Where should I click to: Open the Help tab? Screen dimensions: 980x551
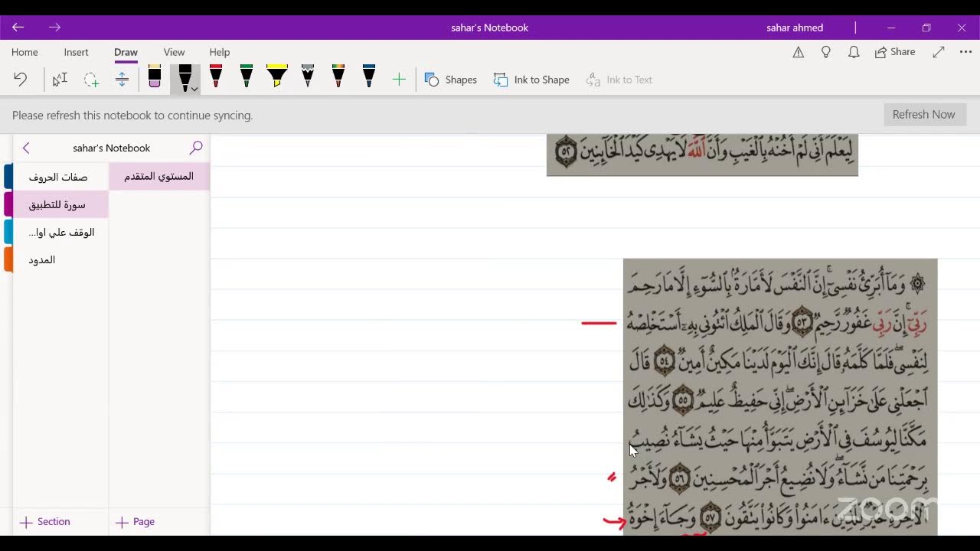coord(220,52)
